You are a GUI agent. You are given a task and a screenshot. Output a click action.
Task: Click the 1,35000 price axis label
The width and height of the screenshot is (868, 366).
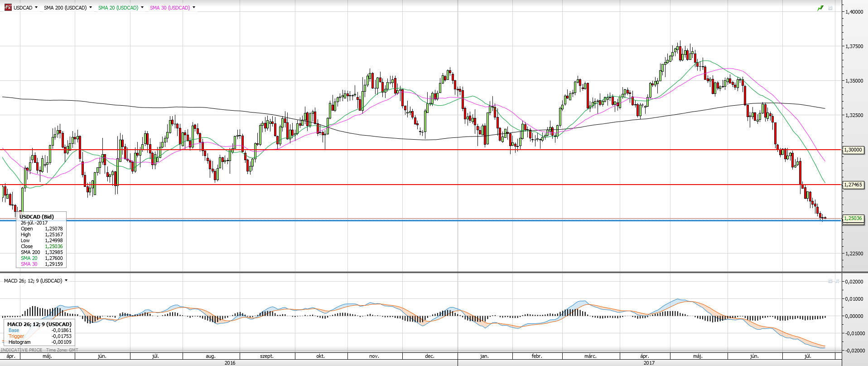[x=854, y=81]
